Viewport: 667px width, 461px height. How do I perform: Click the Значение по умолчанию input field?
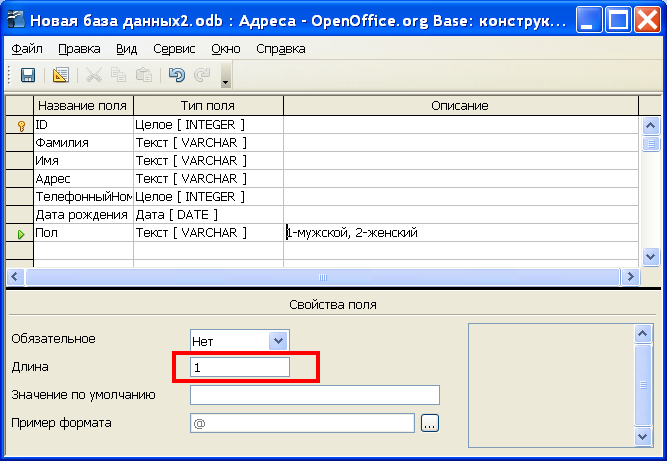point(315,395)
